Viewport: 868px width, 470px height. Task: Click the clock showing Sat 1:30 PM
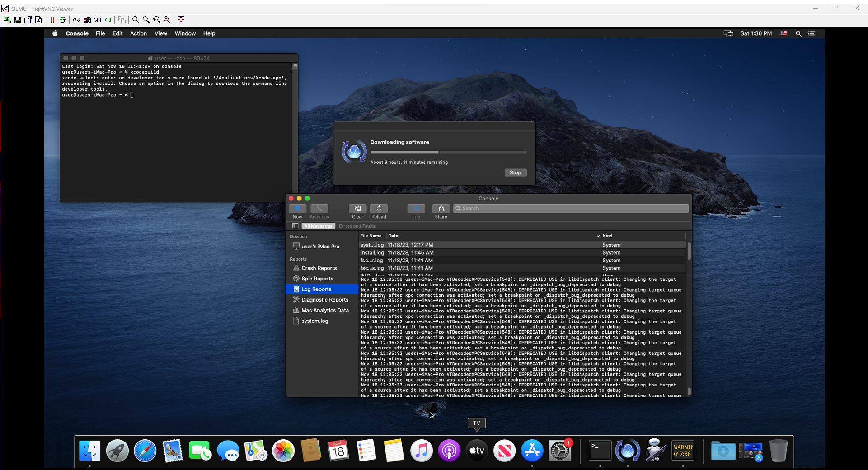pyautogui.click(x=756, y=33)
